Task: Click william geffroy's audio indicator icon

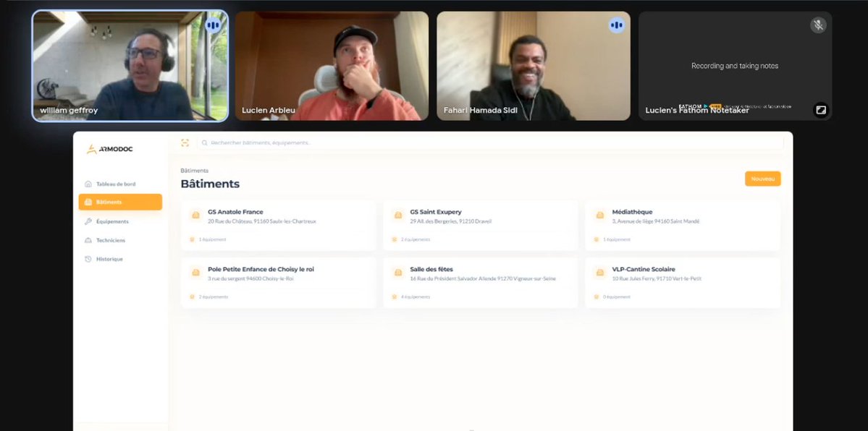Action: [x=213, y=25]
